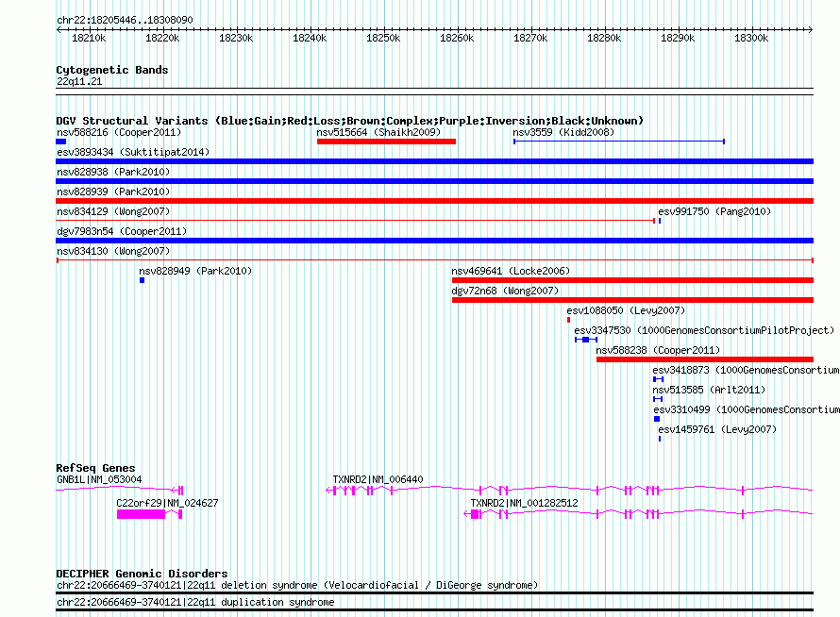This screenshot has height=617, width=840.
Task: Open the nsv828939 (Park2010) variant label
Action: coord(113,192)
